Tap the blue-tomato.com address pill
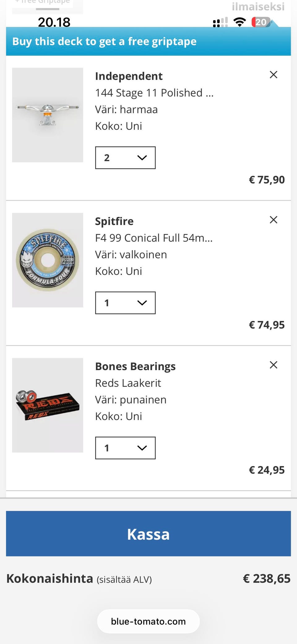297x644 pixels. [148, 621]
